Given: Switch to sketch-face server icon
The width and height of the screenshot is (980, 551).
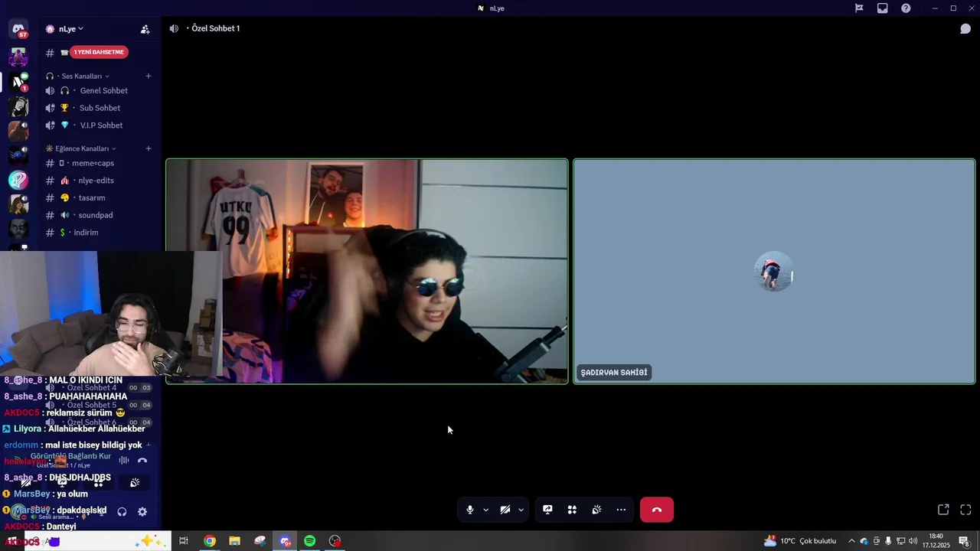Looking at the screenshot, I should [x=18, y=106].
